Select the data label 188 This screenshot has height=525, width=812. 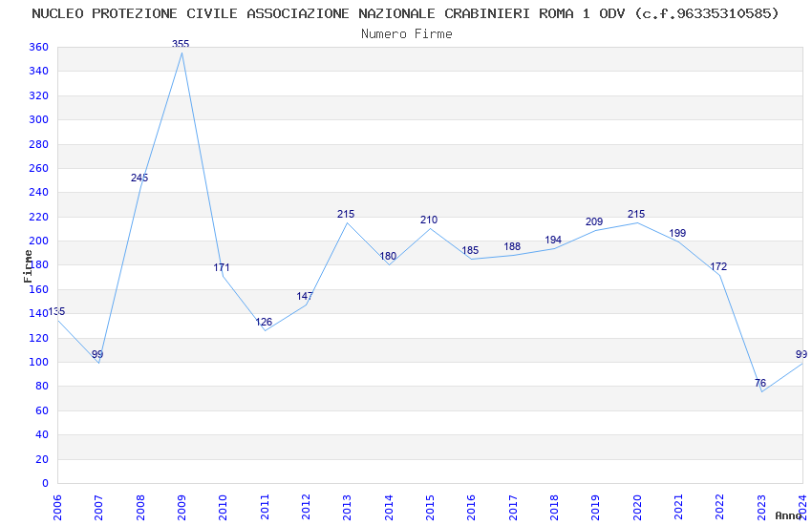click(x=512, y=246)
